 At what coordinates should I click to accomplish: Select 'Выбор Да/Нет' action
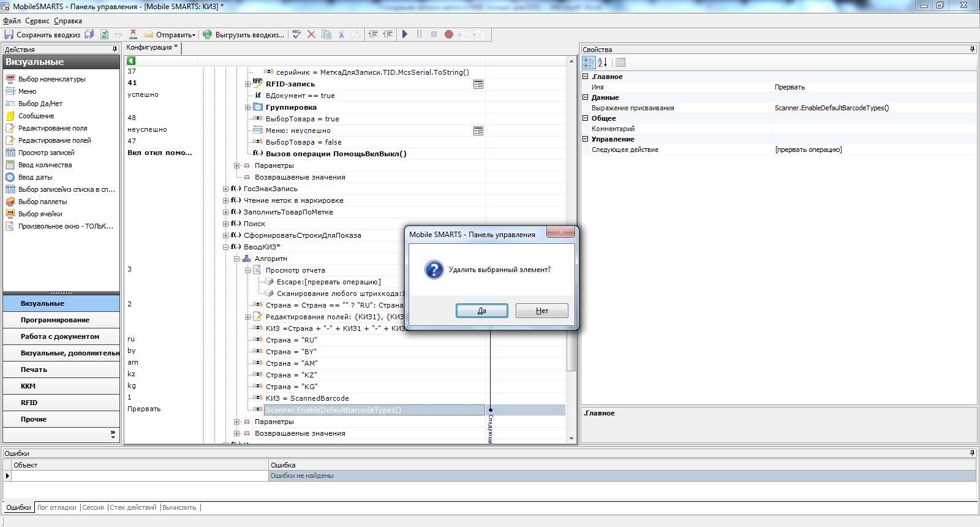click(40, 104)
